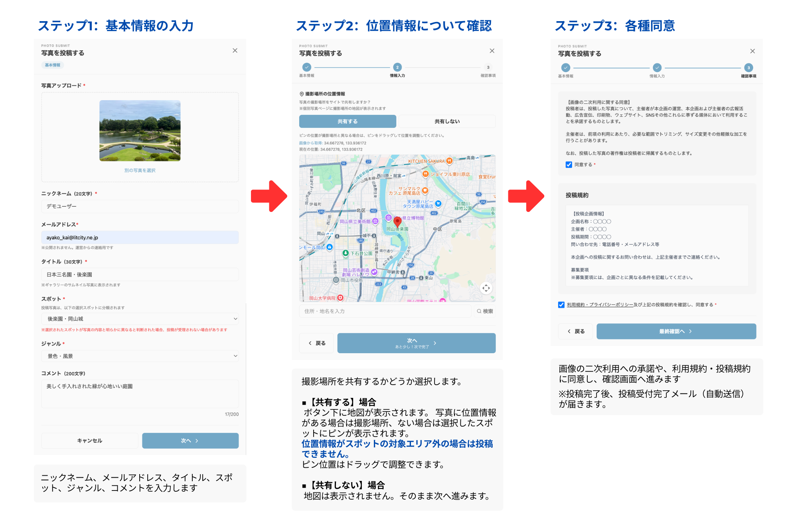Screen dimensions: 798x532
Task: Click the title field 日本三名園・後楽園
Action: pyautogui.click(x=140, y=275)
